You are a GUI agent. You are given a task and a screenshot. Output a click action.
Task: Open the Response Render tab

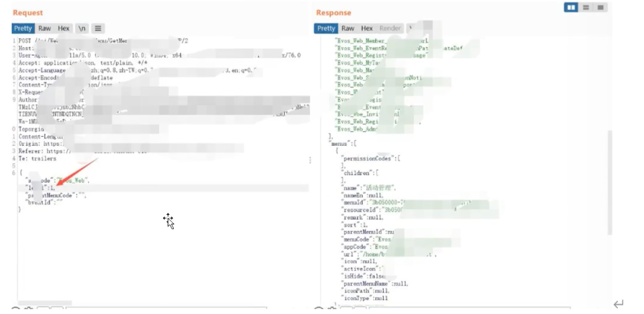coord(390,29)
